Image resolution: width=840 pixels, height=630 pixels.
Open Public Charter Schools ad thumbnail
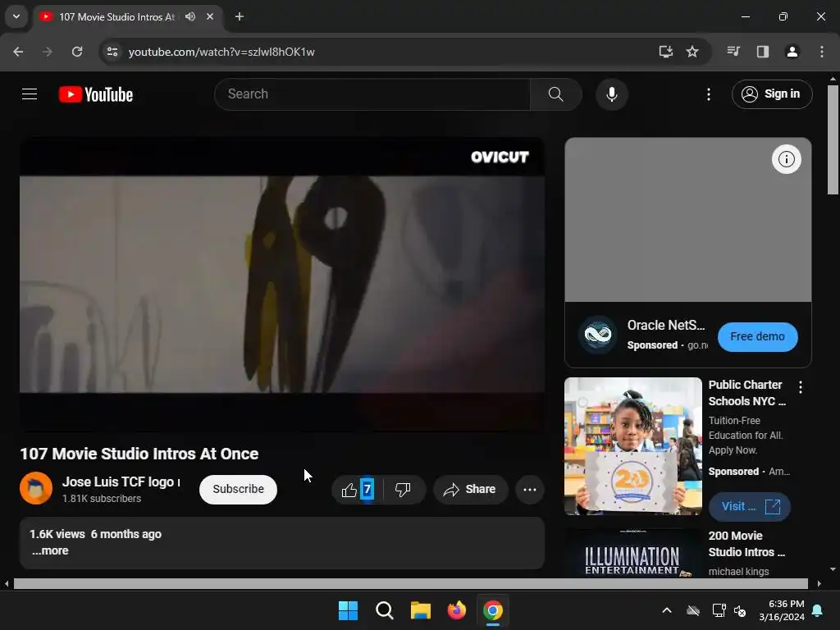pyautogui.click(x=632, y=446)
